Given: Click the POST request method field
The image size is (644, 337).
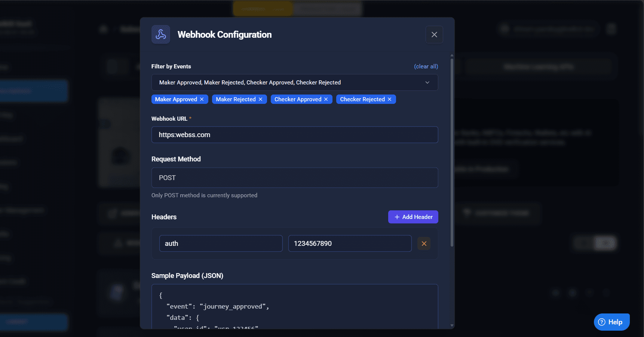Looking at the screenshot, I should (x=295, y=178).
